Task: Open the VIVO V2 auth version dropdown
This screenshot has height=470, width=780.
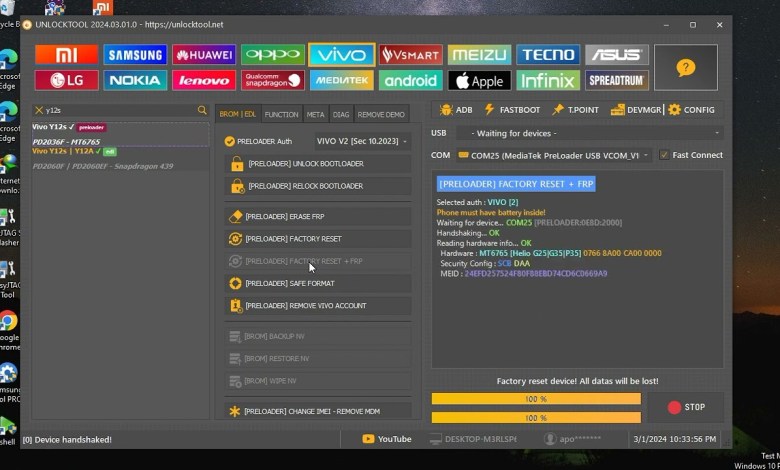Action: pyautogui.click(x=362, y=142)
